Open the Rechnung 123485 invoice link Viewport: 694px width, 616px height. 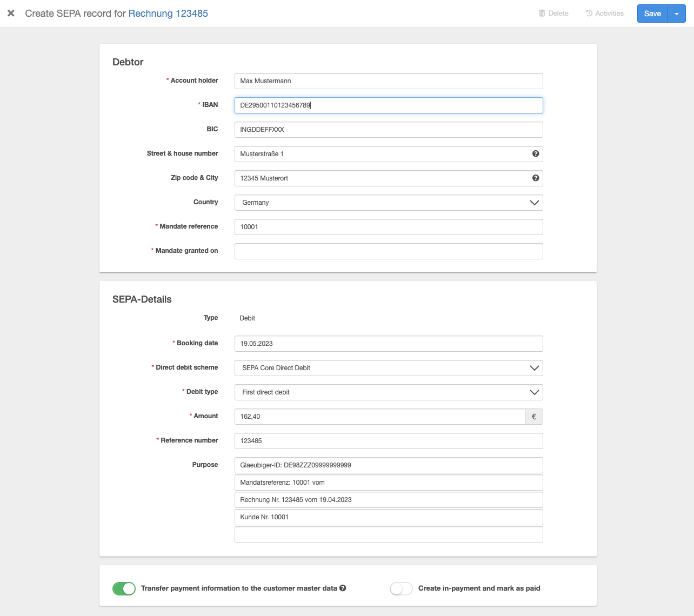[168, 14]
